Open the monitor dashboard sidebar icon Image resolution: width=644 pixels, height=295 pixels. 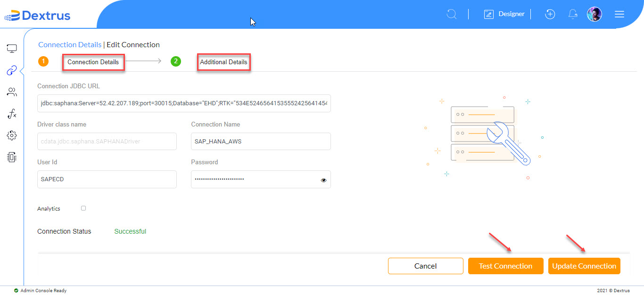[12, 49]
